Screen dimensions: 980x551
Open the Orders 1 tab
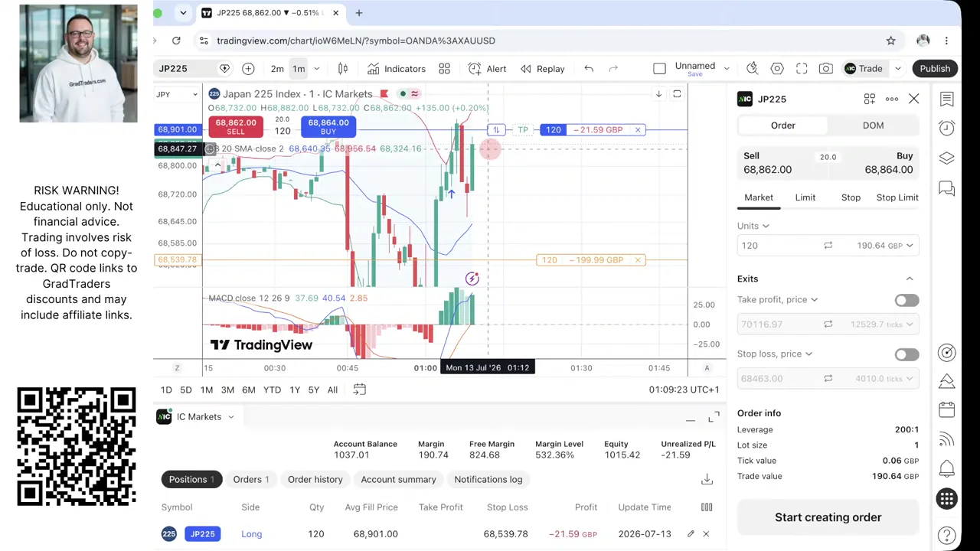251,479
